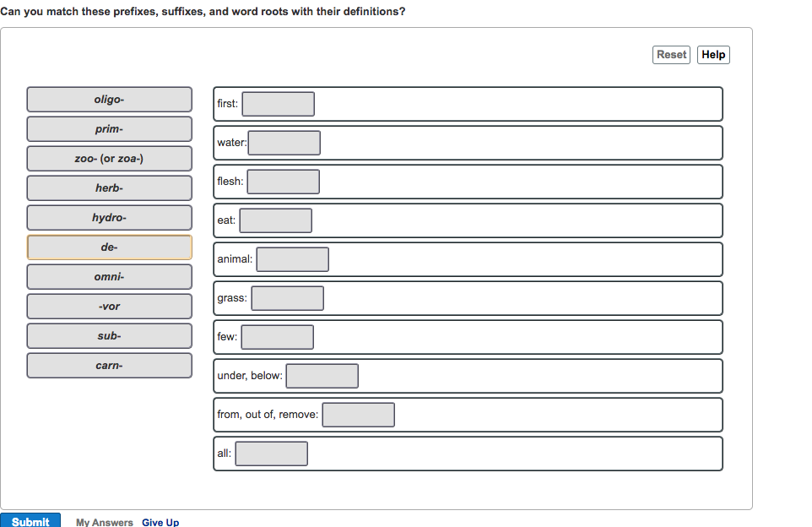The width and height of the screenshot is (812, 527).
Task: Open Help
Action: click(x=713, y=54)
